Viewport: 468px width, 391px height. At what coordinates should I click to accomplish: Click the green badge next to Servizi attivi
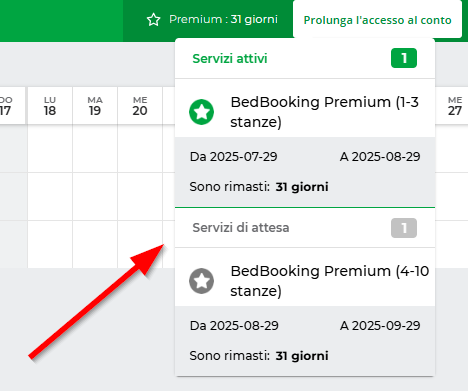404,58
